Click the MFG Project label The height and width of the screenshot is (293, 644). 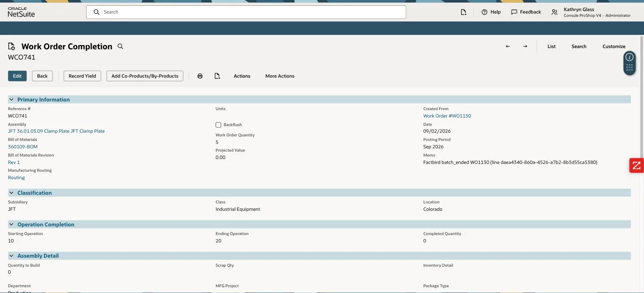pos(227,286)
